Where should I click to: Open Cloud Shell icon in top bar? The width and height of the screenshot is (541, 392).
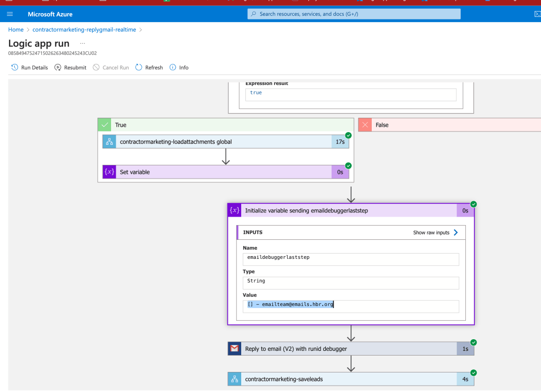[537, 14]
